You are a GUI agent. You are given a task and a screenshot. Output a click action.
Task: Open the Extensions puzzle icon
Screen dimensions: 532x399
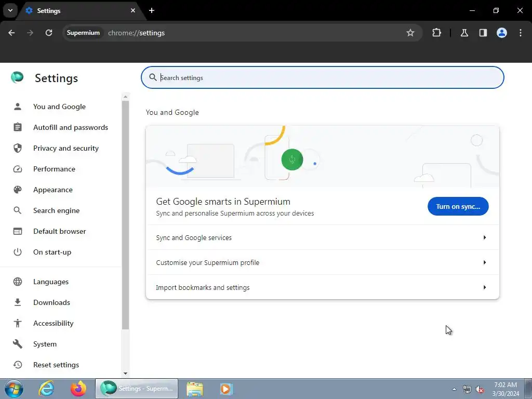pyautogui.click(x=436, y=33)
